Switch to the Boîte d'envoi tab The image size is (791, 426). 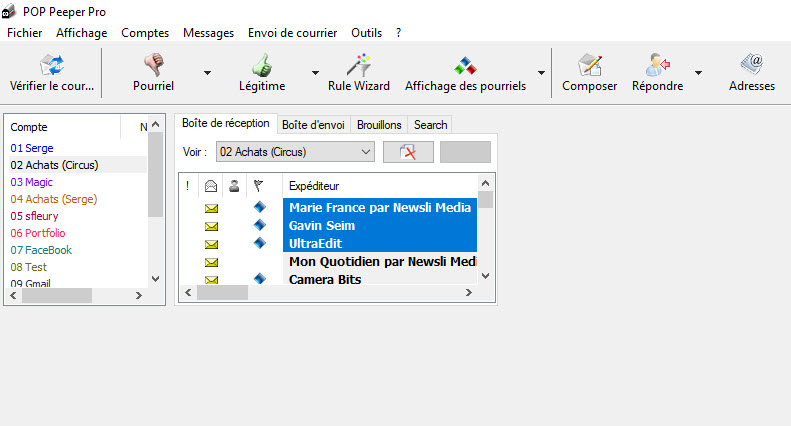pos(313,125)
